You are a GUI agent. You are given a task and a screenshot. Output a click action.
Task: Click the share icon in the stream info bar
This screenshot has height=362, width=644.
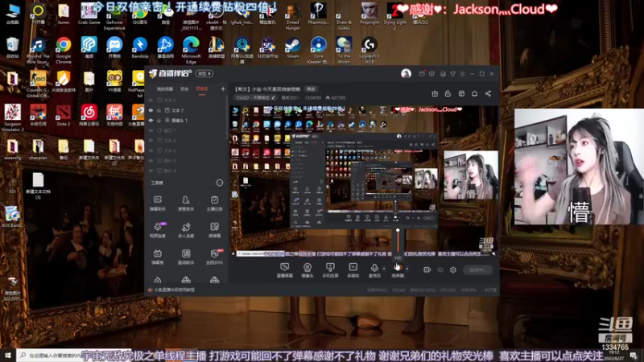coord(488,93)
